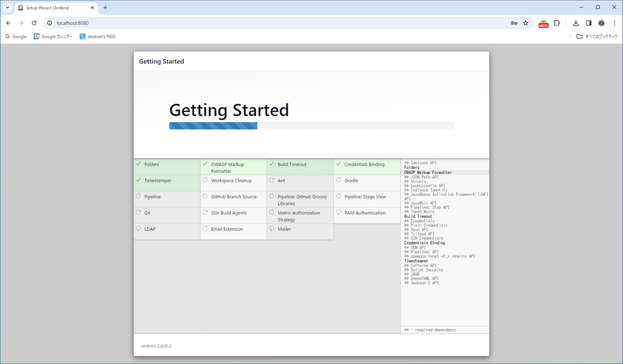Click the Jackson 2 API log line
Image resolution: width=623 pixels, height=364 pixels.
pos(422,283)
